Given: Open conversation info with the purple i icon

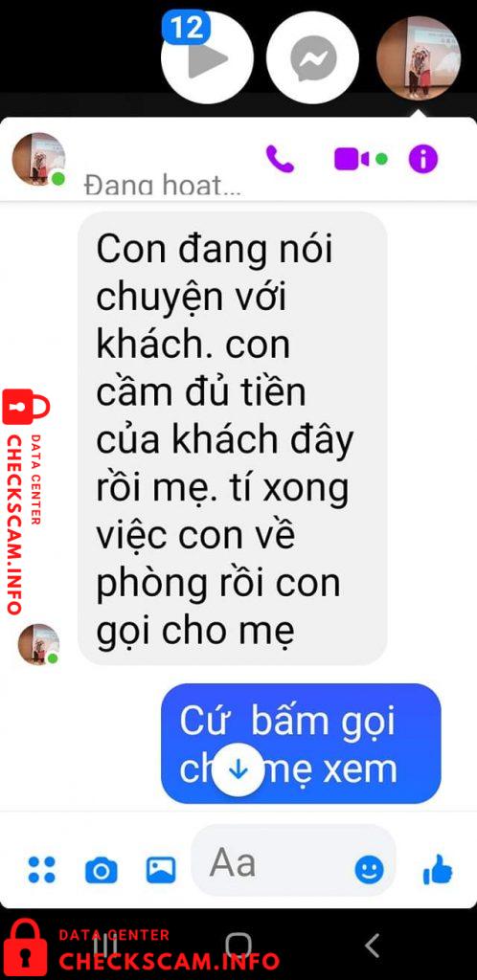Looking at the screenshot, I should click(423, 159).
